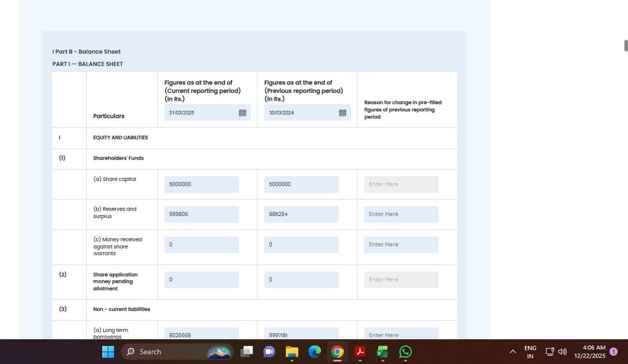Select 'Reason for change in pre-filled figures' header
Image resolution: width=628 pixels, height=364 pixels.
[x=403, y=110]
